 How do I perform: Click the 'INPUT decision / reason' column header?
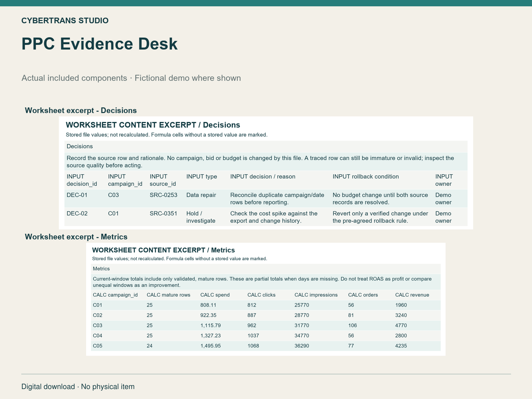coord(263,177)
